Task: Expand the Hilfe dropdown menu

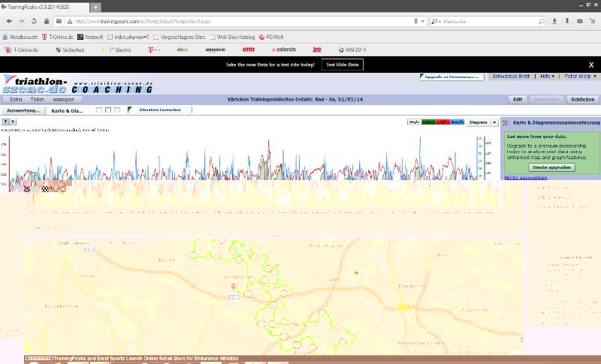Action: pos(547,77)
